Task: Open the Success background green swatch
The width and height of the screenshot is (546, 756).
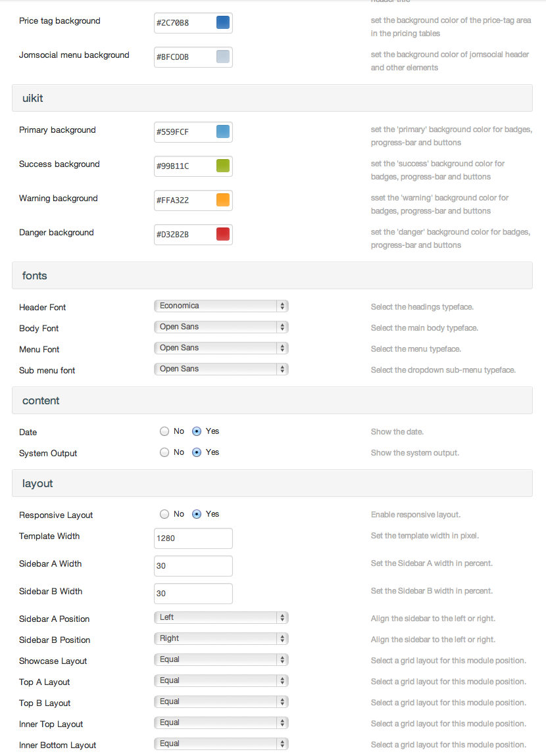Action: pyautogui.click(x=223, y=166)
